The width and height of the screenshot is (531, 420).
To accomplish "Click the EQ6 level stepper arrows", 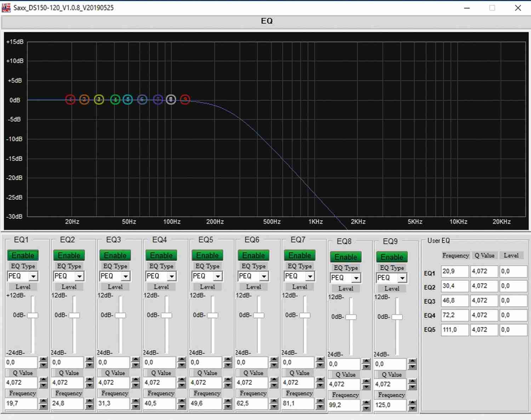I will (x=274, y=362).
